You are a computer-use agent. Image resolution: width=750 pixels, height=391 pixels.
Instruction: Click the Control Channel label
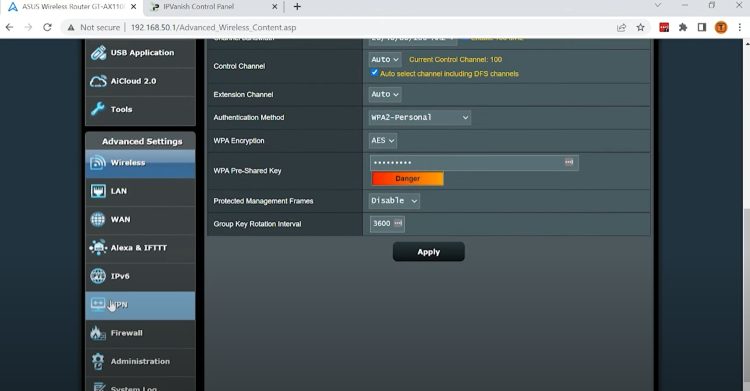(239, 66)
